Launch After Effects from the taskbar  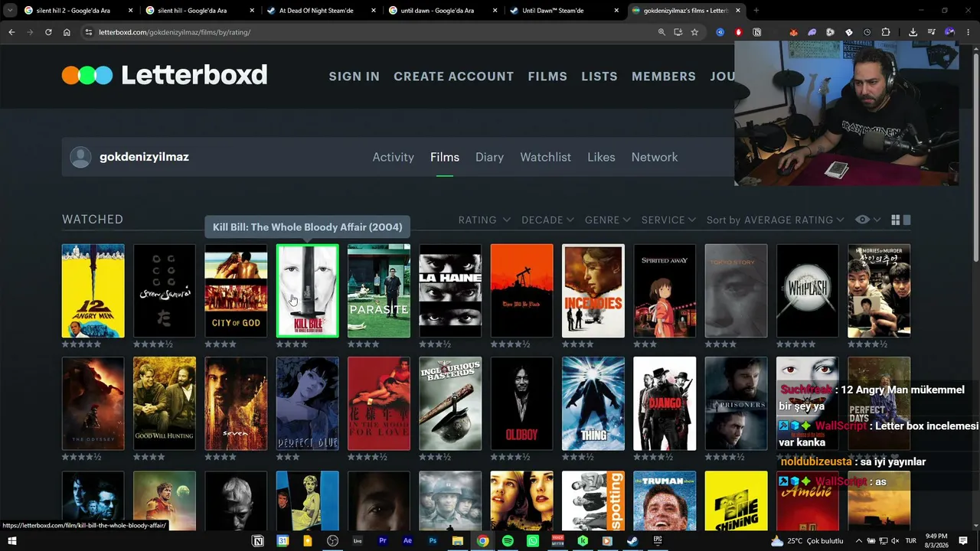407,541
